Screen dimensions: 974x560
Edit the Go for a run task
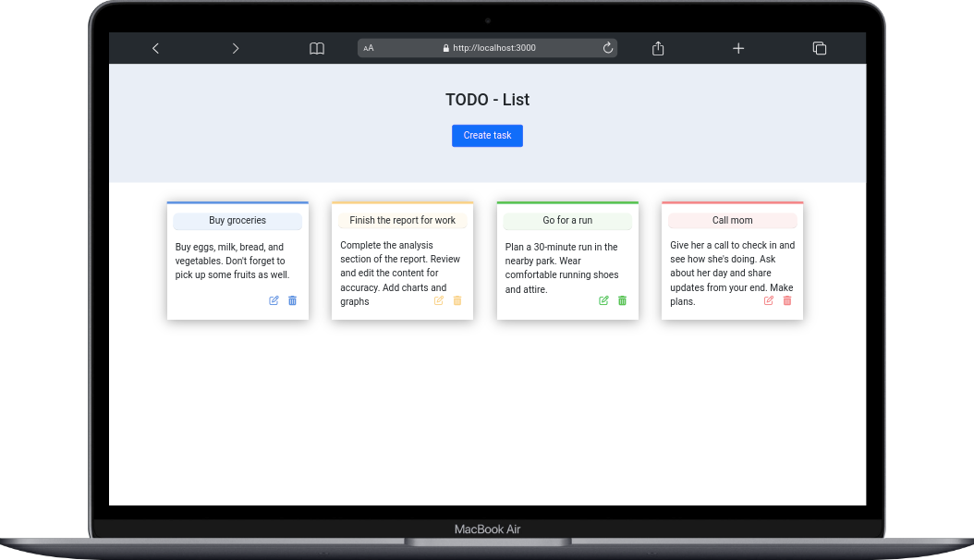click(603, 300)
